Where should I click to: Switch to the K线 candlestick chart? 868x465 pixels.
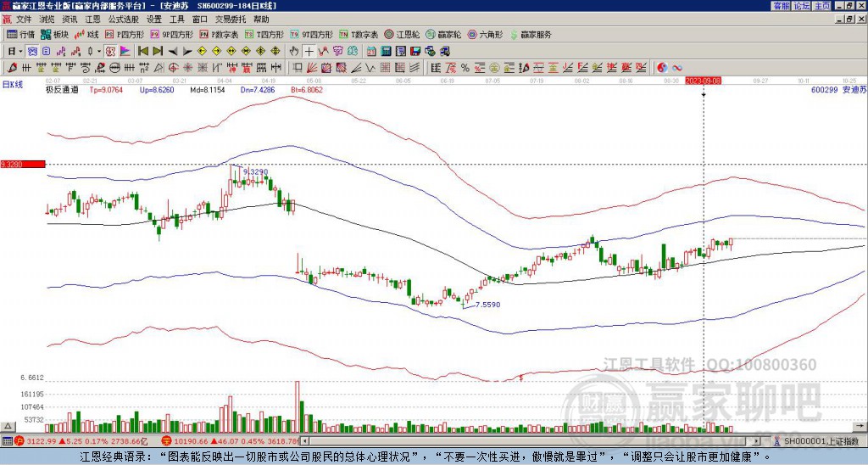[86, 34]
